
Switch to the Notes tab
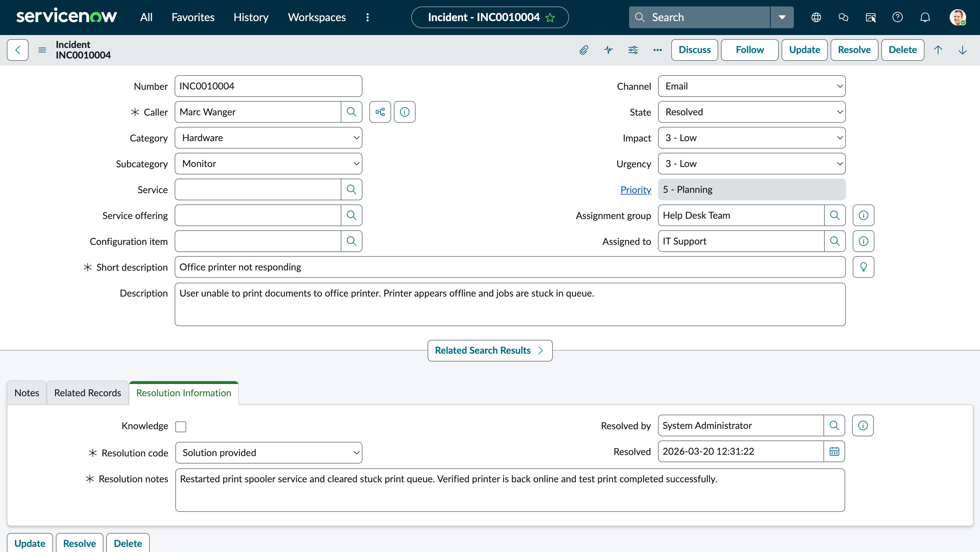[x=27, y=393]
